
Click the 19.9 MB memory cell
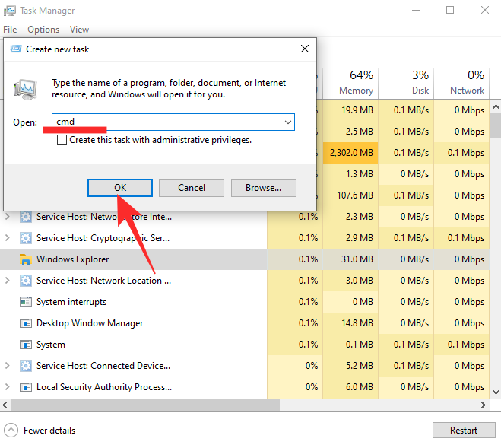pos(350,110)
